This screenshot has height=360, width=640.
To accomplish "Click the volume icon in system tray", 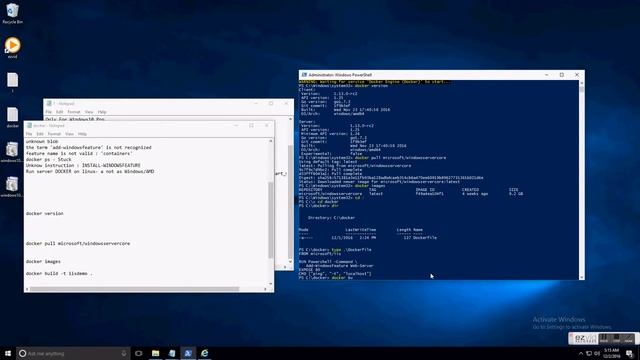I will (x=597, y=353).
